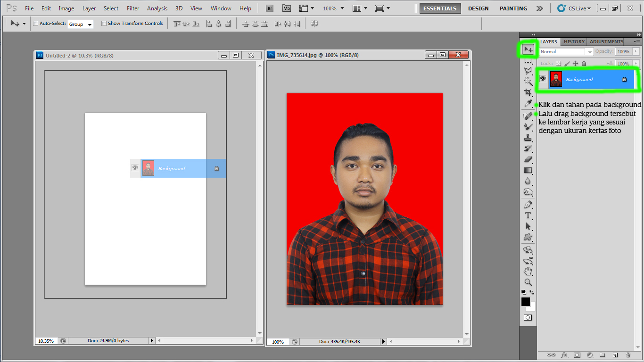Image resolution: width=644 pixels, height=362 pixels.
Task: Hide the Background layer in the Layers panel
Action: (x=543, y=79)
